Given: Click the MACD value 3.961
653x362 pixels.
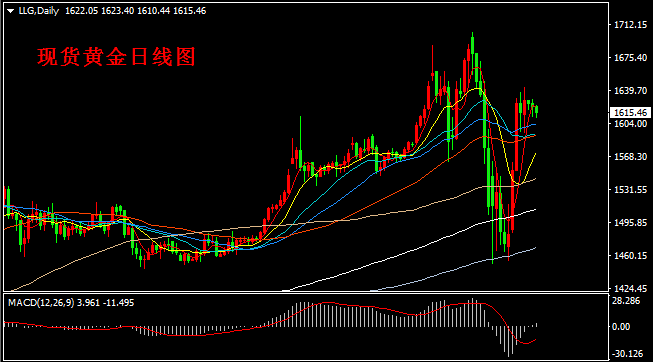Looking at the screenshot, I should 88,303.
